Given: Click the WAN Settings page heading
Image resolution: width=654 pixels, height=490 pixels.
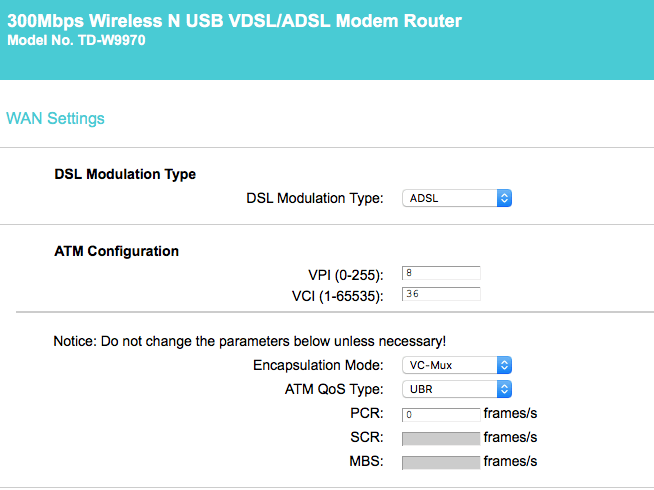Looking at the screenshot, I should [55, 118].
